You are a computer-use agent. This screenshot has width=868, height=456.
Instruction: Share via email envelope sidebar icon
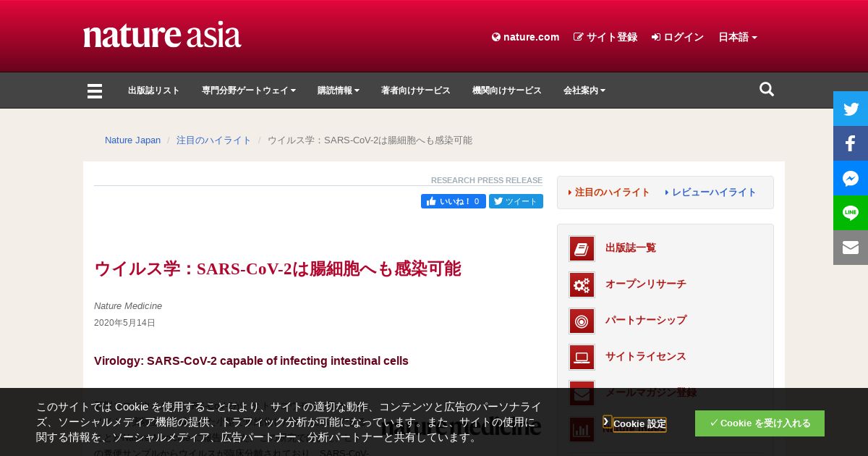tap(851, 248)
